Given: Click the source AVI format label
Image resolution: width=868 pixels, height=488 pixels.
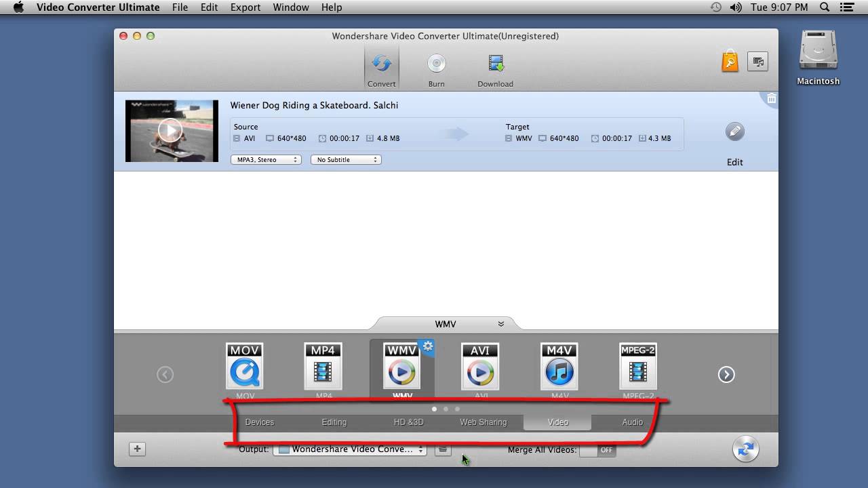Looking at the screenshot, I should 250,138.
